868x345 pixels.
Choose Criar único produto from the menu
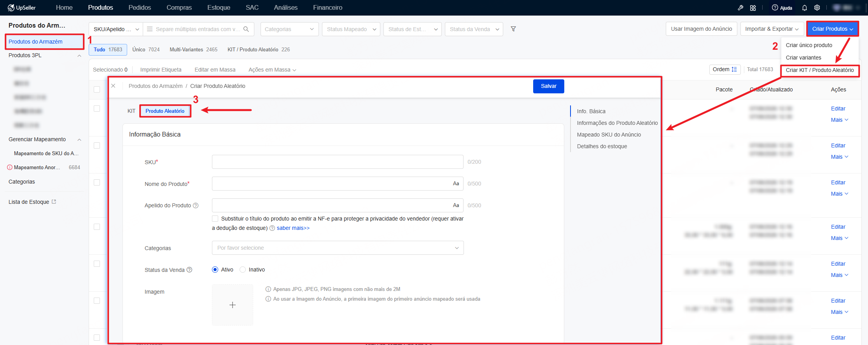click(809, 46)
